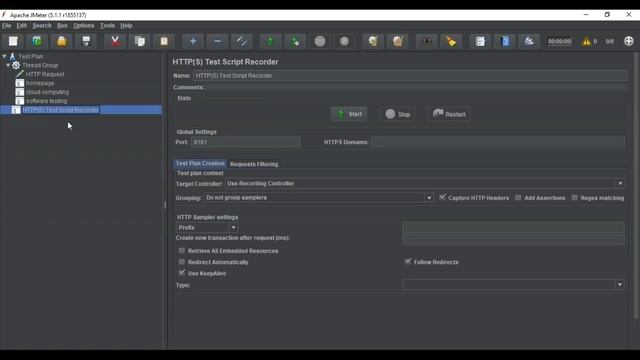
Task: Collapse all tree nodes with minus icon
Action: click(x=218, y=41)
